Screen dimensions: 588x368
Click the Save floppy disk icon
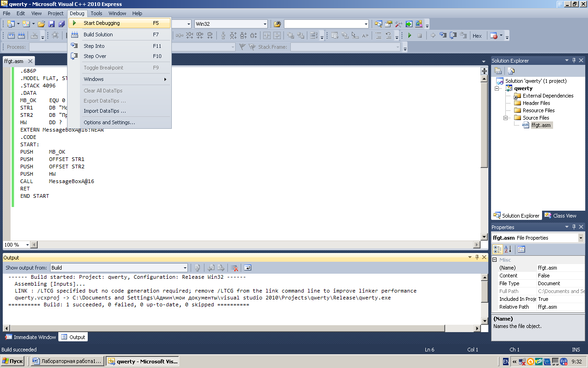51,24
